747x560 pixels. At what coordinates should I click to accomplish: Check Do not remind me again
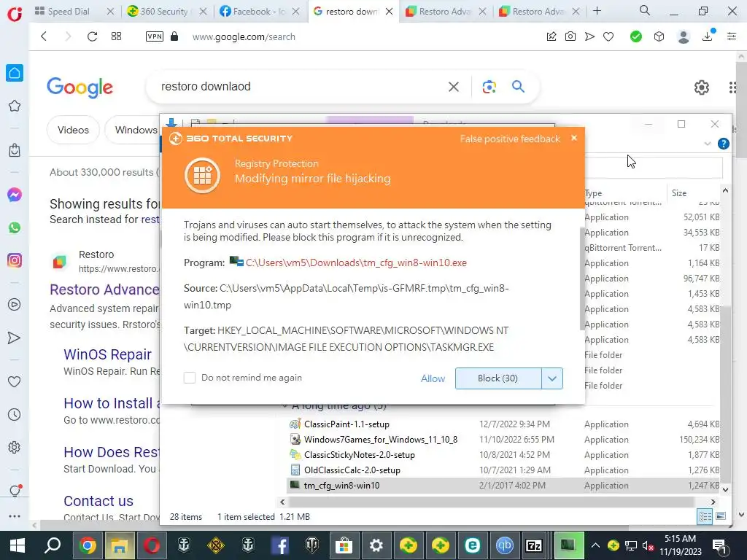(x=190, y=378)
